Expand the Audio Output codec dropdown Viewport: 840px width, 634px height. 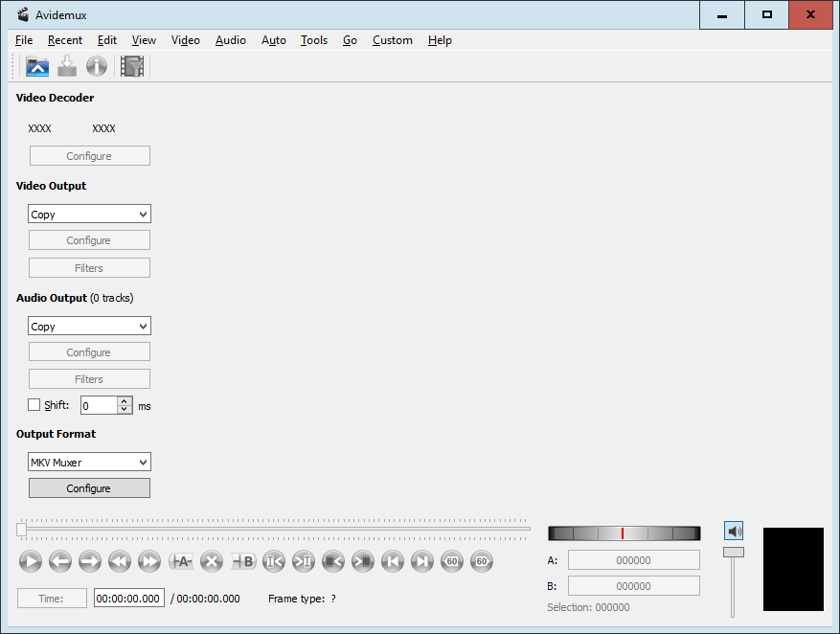pos(89,327)
